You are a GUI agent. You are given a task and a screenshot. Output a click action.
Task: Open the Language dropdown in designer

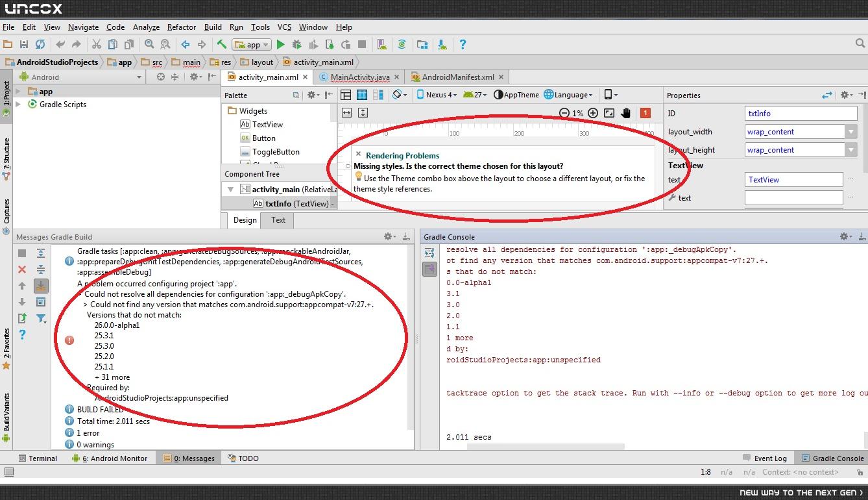coord(569,95)
